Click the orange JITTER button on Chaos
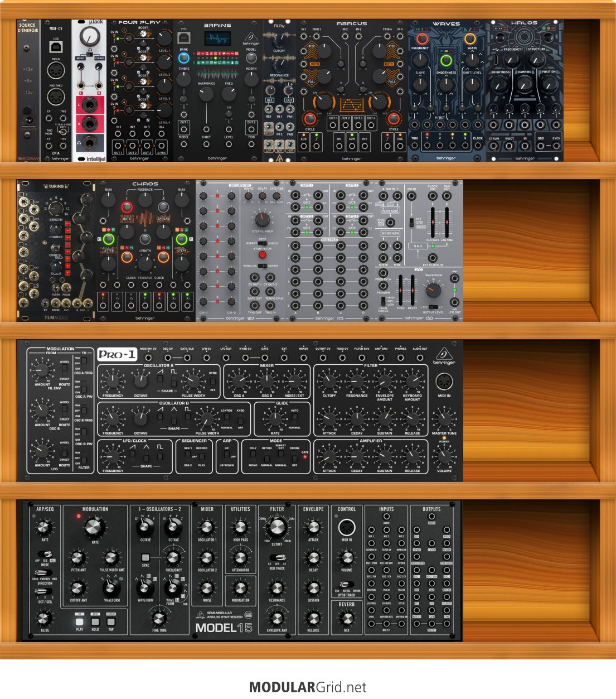The image size is (616, 699). (x=127, y=258)
